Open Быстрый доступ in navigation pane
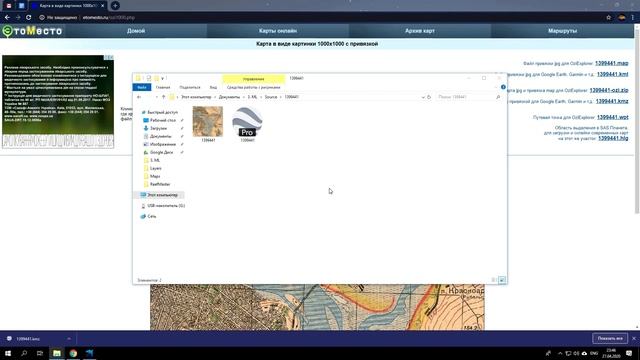 point(159,112)
